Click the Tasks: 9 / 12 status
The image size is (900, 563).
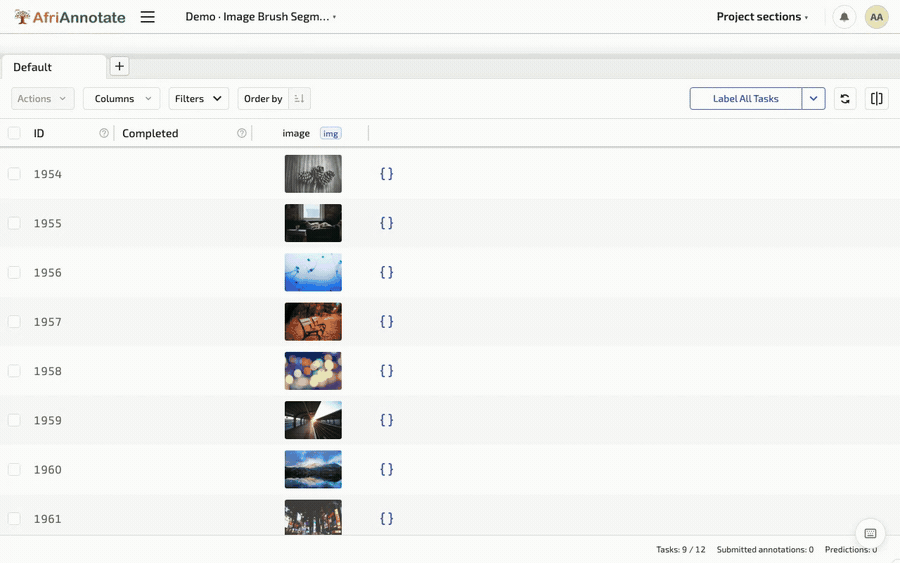click(x=681, y=549)
